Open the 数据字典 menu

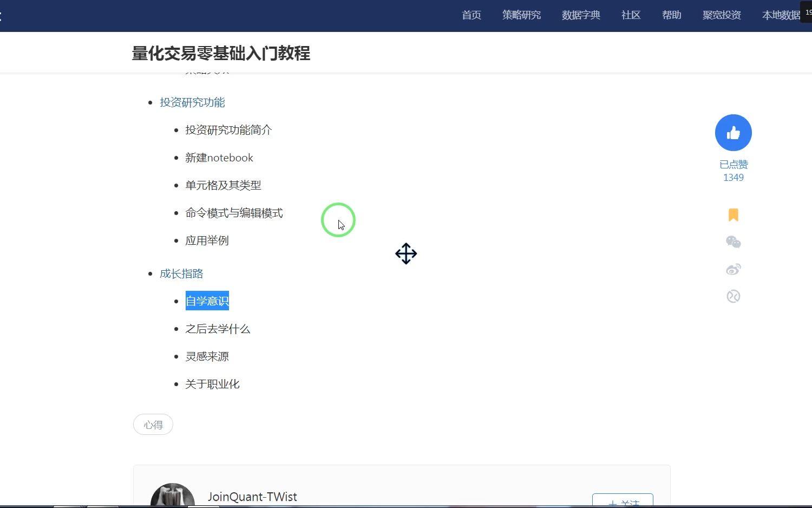coord(581,15)
